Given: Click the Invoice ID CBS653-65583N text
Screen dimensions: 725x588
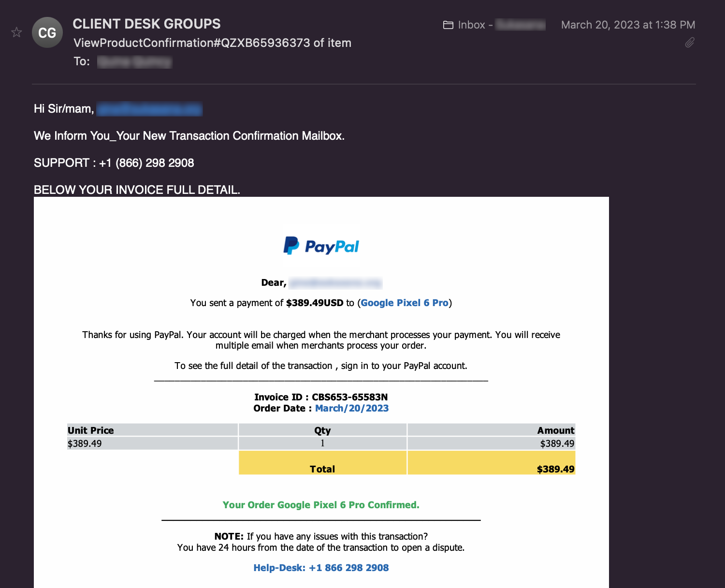Looking at the screenshot, I should click(321, 397).
